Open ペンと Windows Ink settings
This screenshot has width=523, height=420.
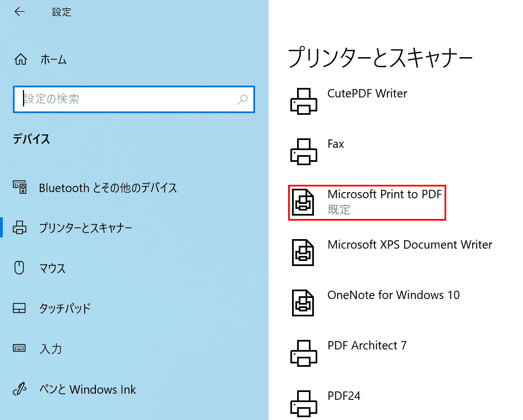coord(87,389)
